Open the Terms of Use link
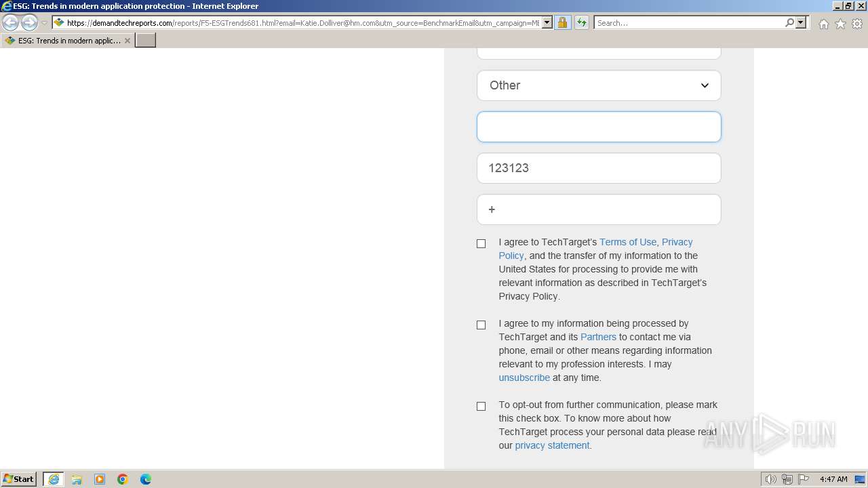 pos(628,242)
